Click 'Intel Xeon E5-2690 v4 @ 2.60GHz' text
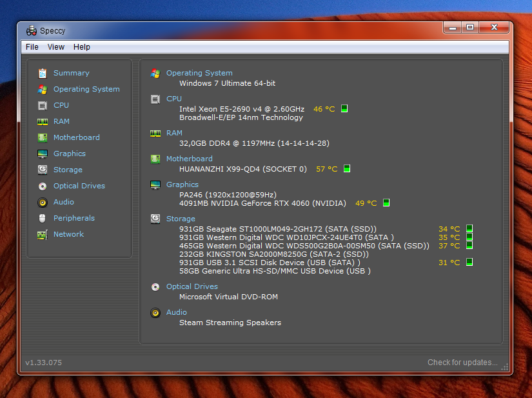532x398 pixels. [242, 109]
